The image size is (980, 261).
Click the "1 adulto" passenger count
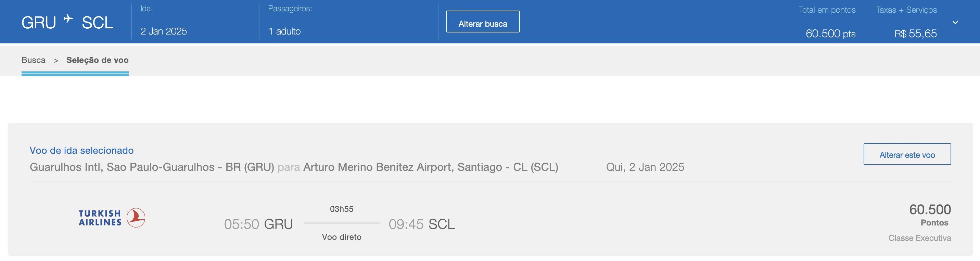(x=284, y=31)
